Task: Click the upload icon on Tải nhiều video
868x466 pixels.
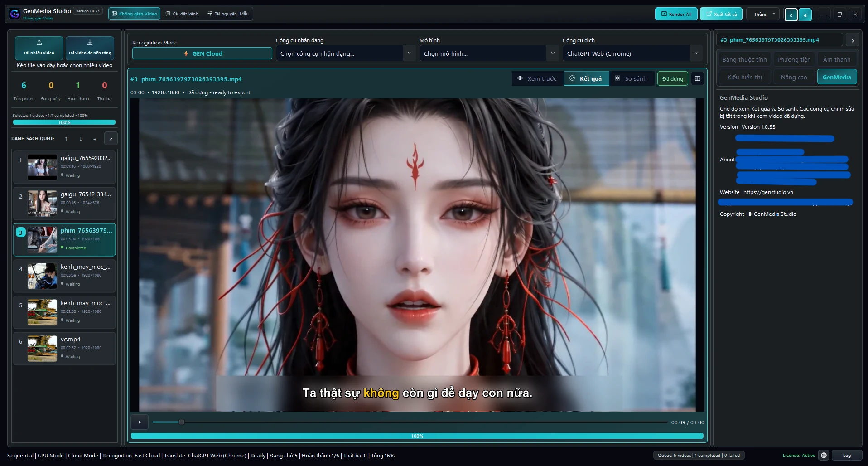Action: point(39,43)
